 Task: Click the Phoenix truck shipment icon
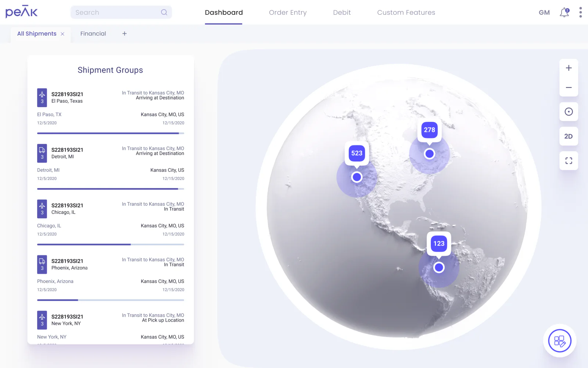click(42, 264)
